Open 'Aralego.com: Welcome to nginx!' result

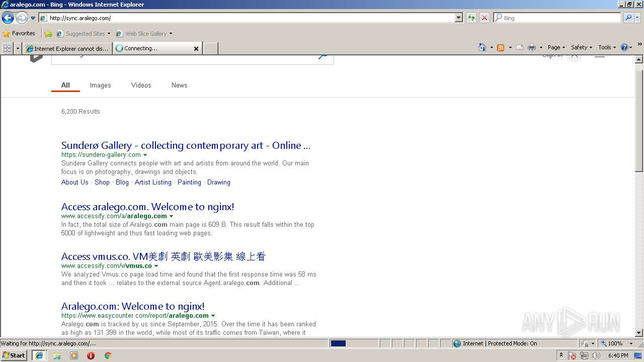[133, 306]
